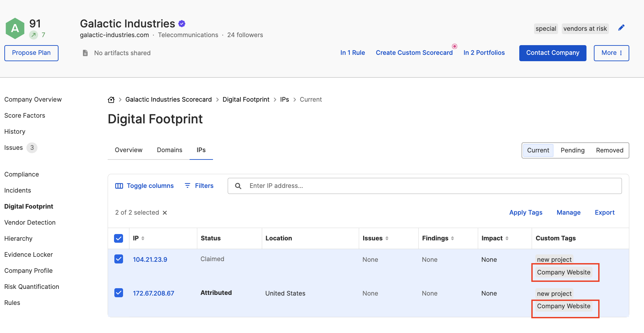Switch to the Current view toggle
644x333 pixels.
coord(538,150)
